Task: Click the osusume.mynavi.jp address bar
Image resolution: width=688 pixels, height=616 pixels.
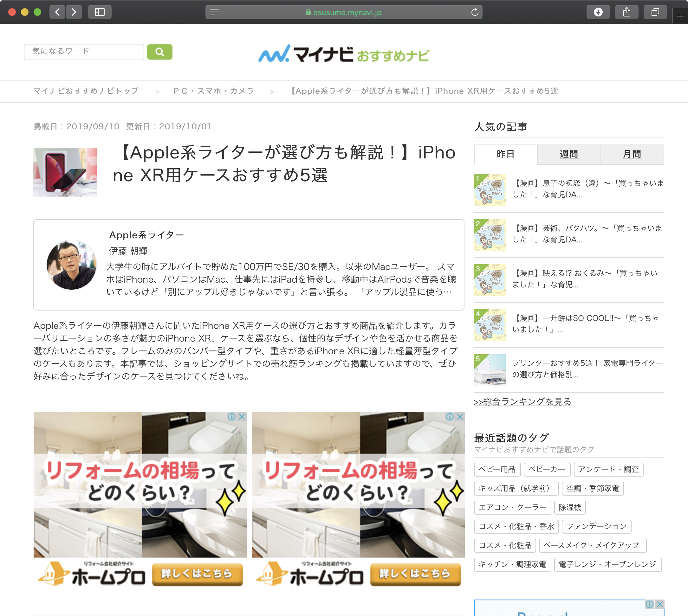Action: [344, 12]
